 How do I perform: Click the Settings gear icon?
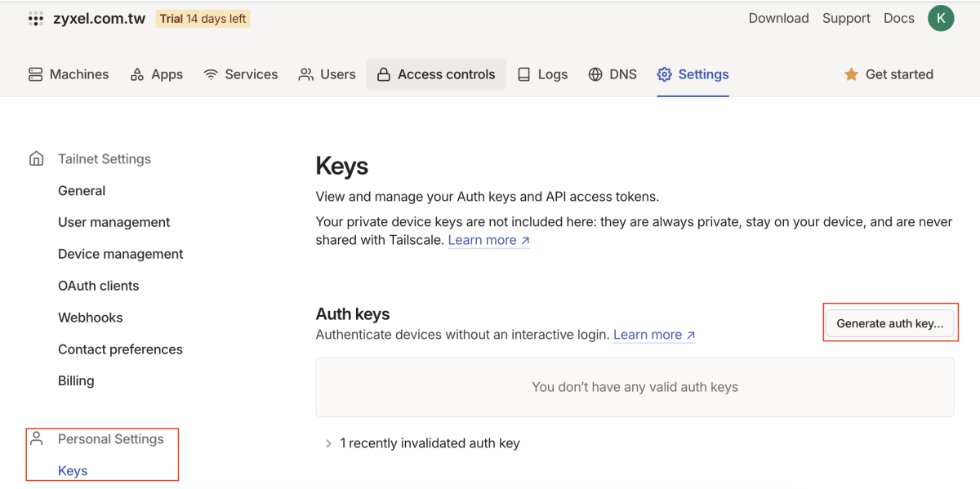(x=665, y=74)
